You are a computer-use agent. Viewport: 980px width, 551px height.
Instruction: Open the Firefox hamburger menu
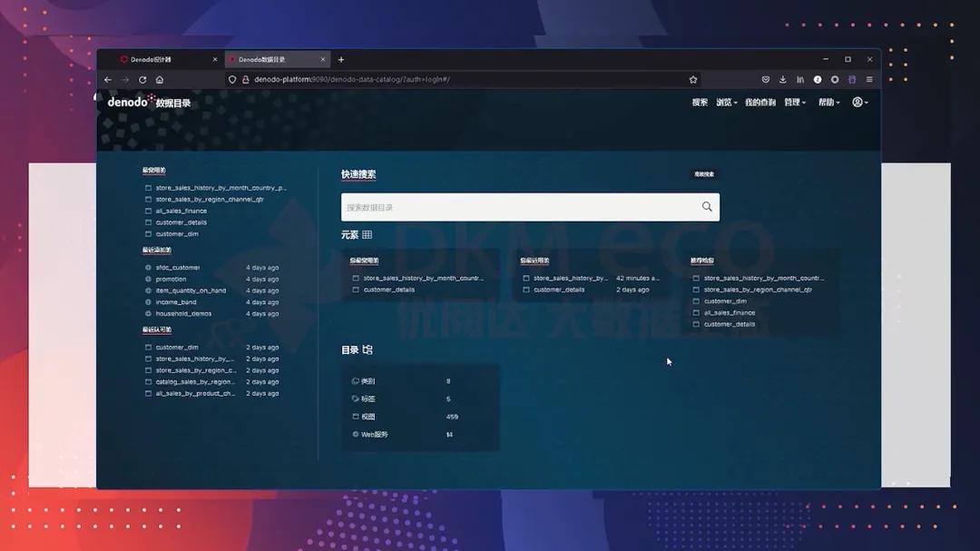(x=869, y=80)
